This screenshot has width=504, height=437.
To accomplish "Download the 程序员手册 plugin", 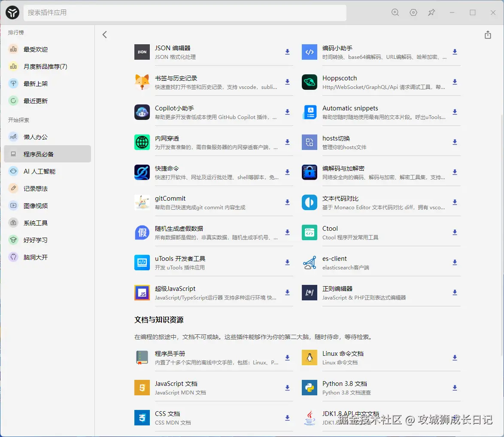I will tap(287, 358).
